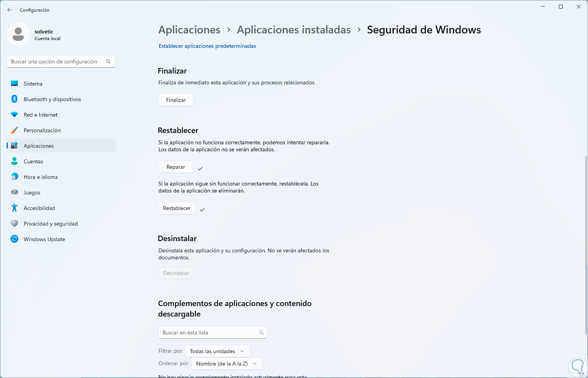Image resolution: width=588 pixels, height=378 pixels.
Task: Click the Accesibilidad figure icon
Action: coord(14,208)
